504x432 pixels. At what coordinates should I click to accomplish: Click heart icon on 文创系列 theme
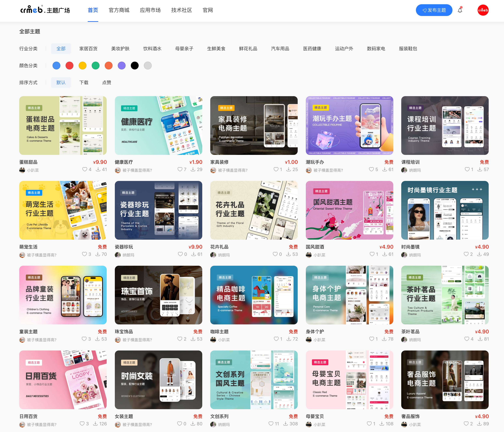[x=271, y=424]
